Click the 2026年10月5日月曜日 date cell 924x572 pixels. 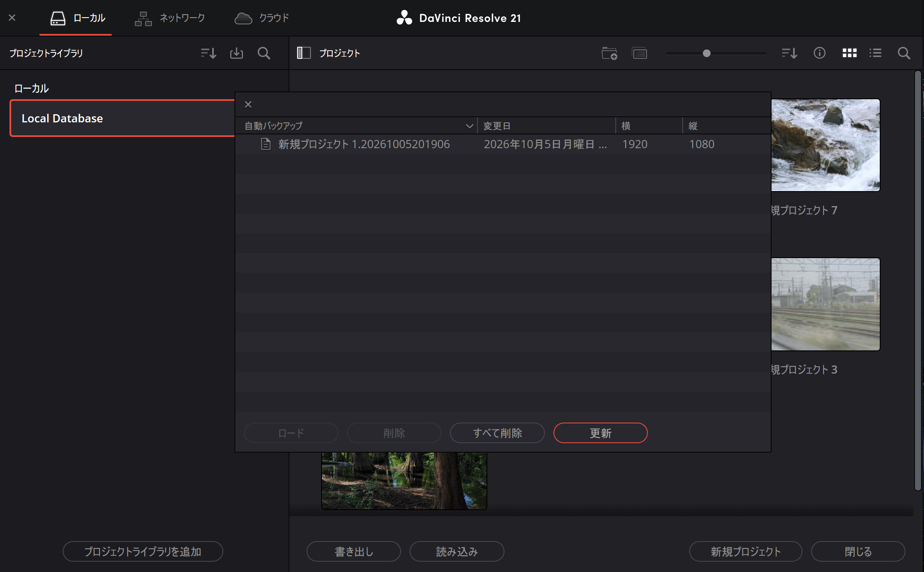coord(545,144)
